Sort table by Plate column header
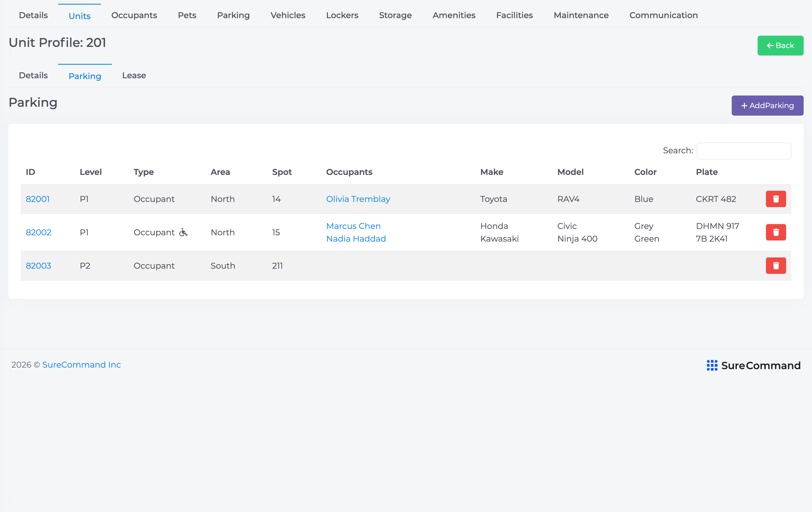 [x=707, y=172]
